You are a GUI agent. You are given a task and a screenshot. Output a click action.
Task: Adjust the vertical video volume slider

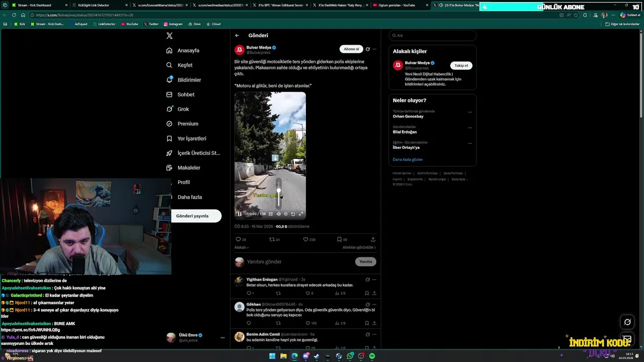point(279,194)
